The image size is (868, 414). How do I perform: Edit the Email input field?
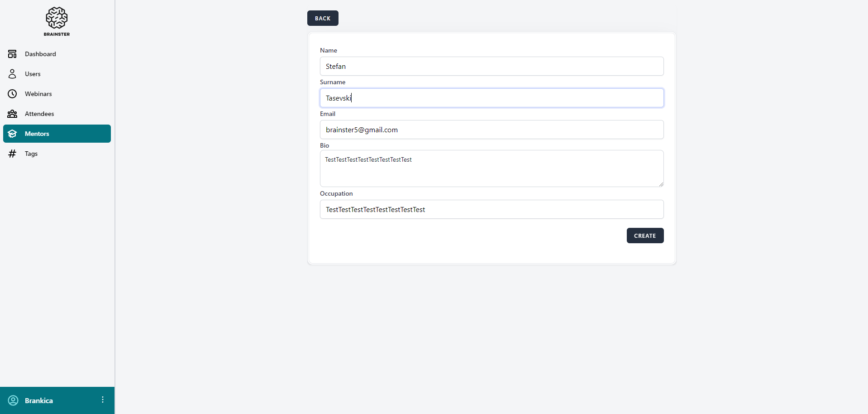pos(491,130)
